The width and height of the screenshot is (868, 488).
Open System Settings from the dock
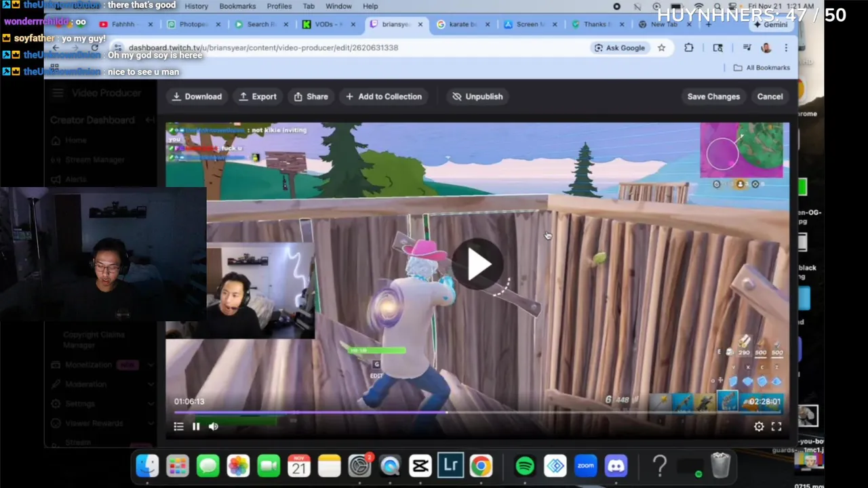359,466
